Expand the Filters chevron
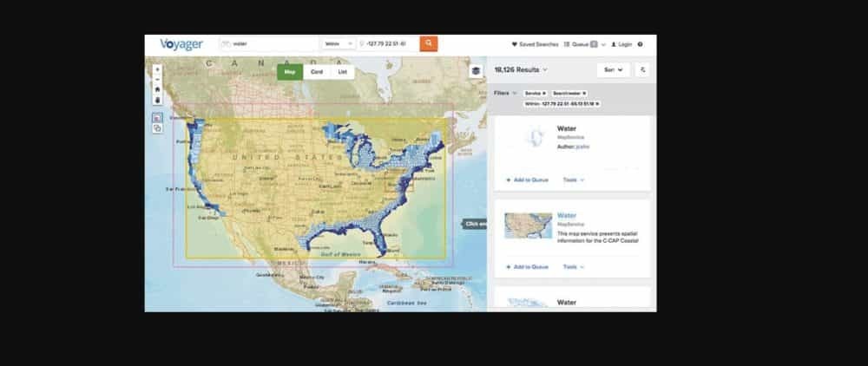The image size is (868, 366). [x=514, y=93]
